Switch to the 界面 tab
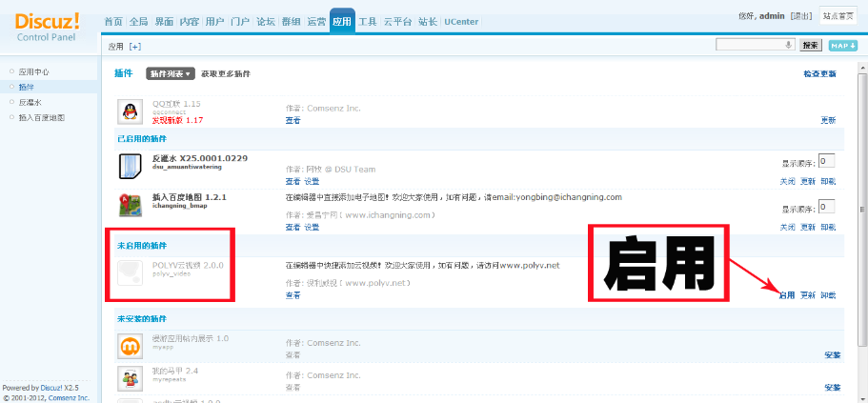Image resolution: width=868 pixels, height=403 pixels. [164, 22]
